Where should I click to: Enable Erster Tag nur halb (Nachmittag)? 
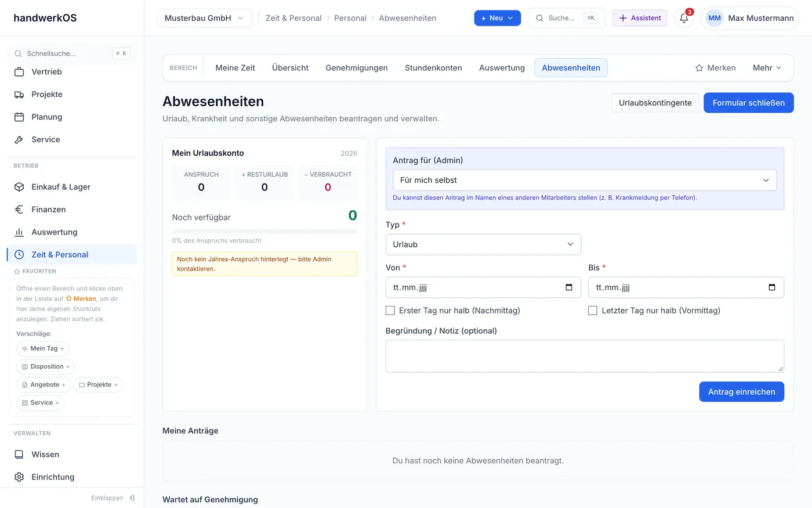pos(390,311)
